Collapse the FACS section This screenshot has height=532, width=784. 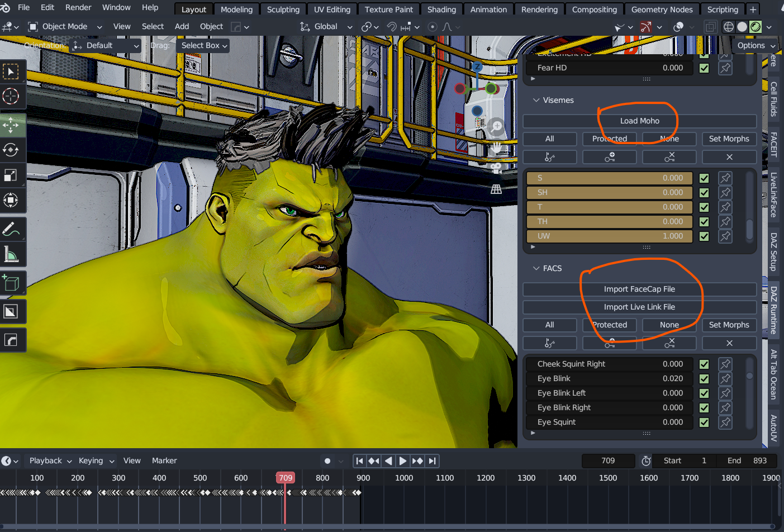[547, 268]
